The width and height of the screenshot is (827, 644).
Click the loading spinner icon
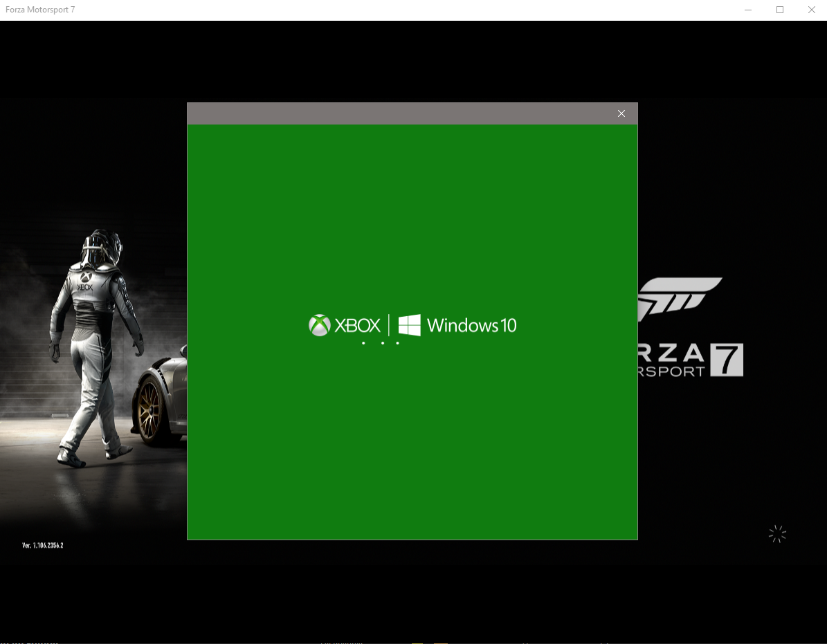click(x=777, y=534)
